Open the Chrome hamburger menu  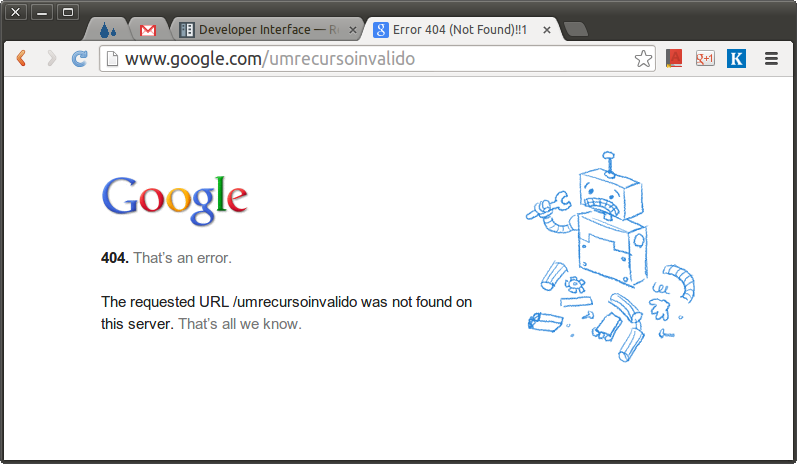771,58
